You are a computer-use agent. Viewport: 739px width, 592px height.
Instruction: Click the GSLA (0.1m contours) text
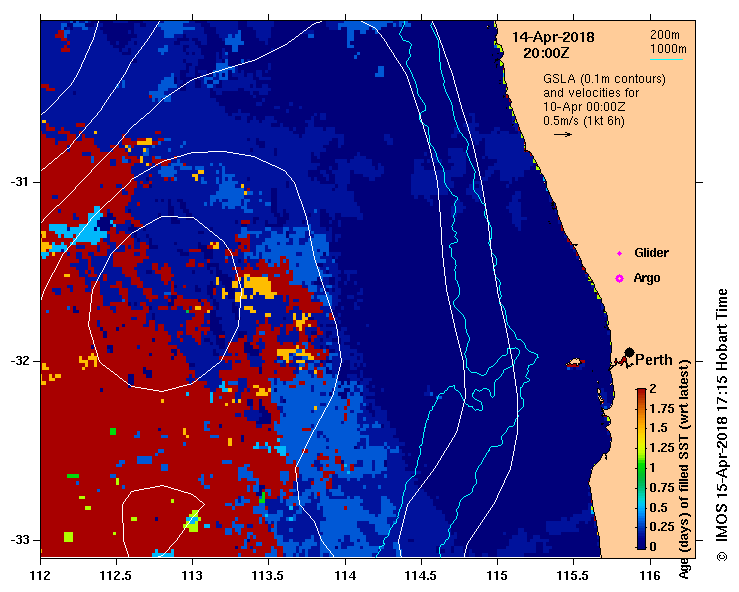click(604, 79)
